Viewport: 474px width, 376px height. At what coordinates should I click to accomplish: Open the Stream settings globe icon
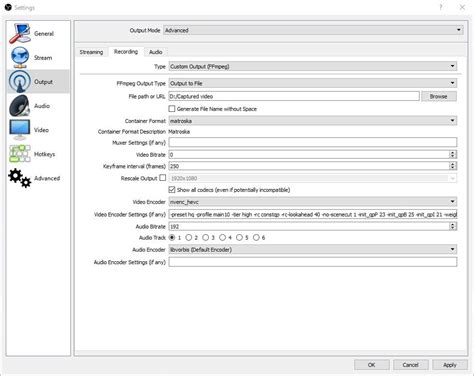[20, 57]
